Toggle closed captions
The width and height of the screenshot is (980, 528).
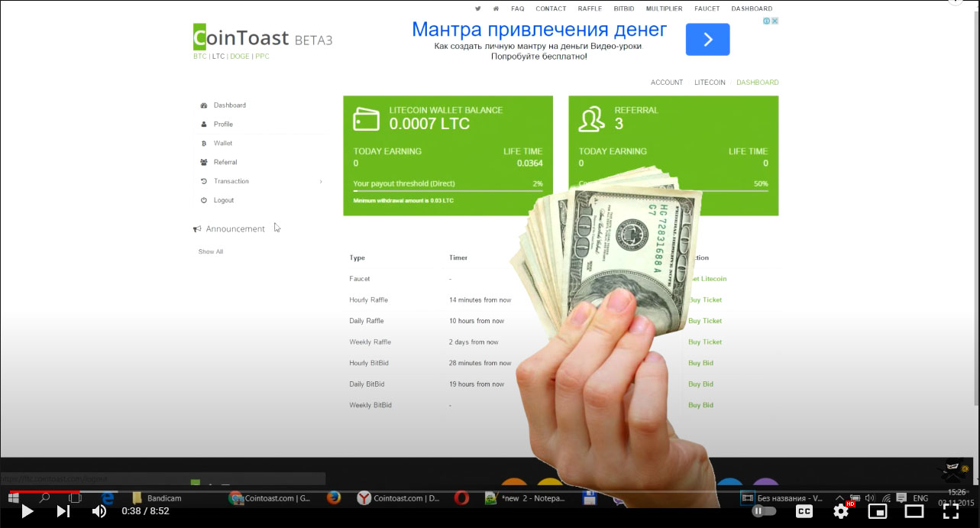(x=804, y=511)
